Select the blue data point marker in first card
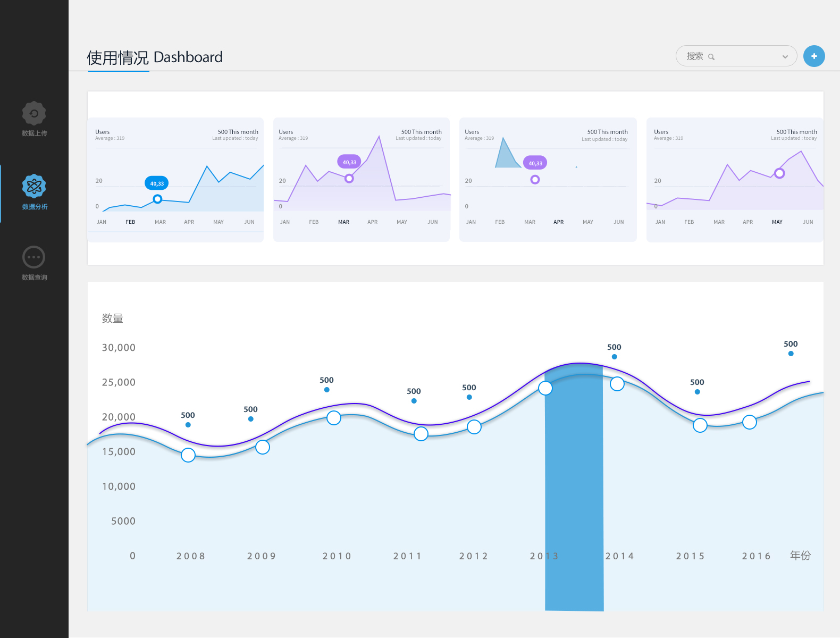This screenshot has width=840, height=638. pyautogui.click(x=157, y=199)
